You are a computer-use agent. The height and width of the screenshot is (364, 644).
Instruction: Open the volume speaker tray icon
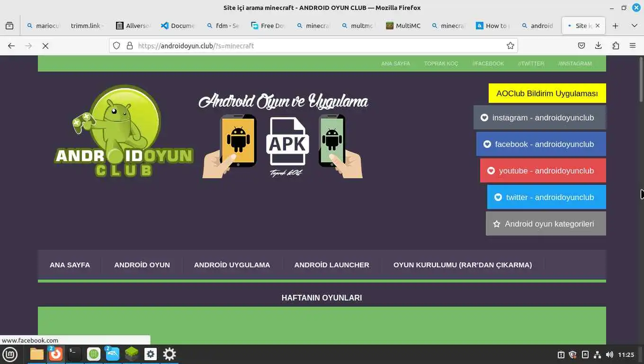click(x=609, y=355)
